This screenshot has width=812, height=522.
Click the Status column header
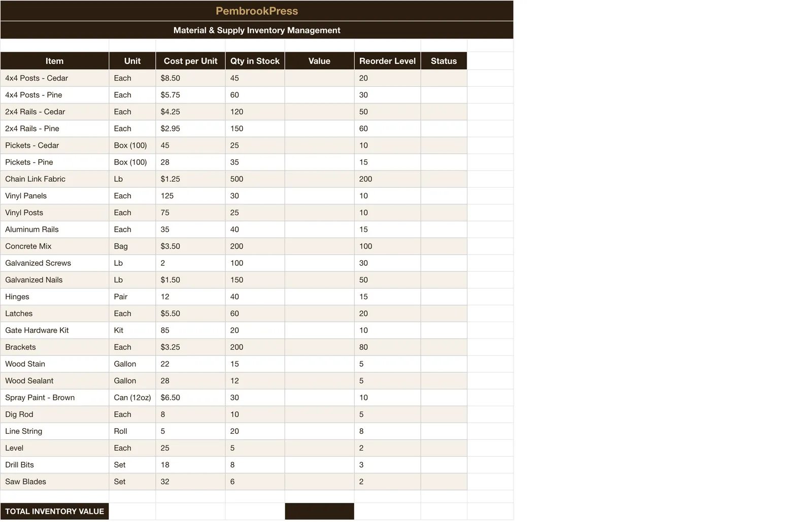(444, 61)
